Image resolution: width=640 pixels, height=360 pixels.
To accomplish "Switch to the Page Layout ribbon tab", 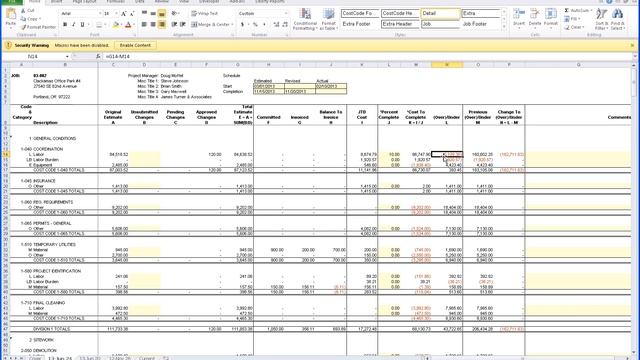I will 84,2.
